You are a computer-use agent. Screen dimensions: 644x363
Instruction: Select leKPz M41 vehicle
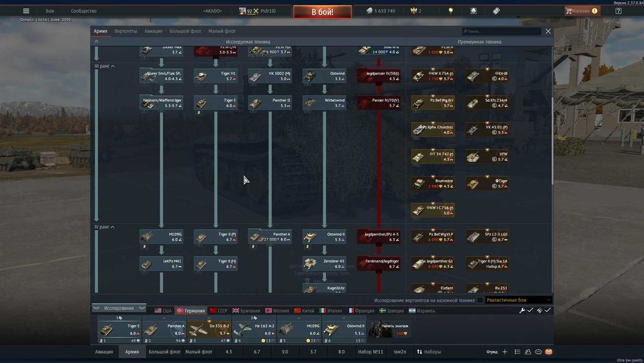[161, 264]
